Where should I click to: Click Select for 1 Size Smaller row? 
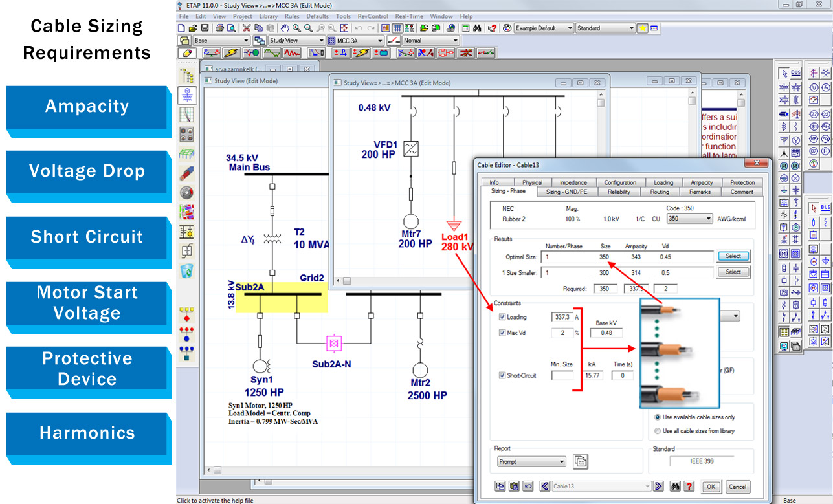coord(733,272)
